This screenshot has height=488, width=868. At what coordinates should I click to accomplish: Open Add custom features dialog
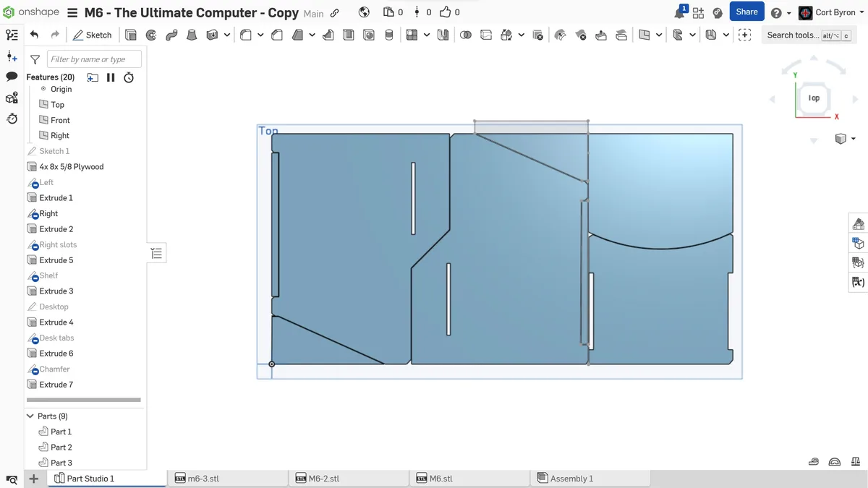click(744, 35)
